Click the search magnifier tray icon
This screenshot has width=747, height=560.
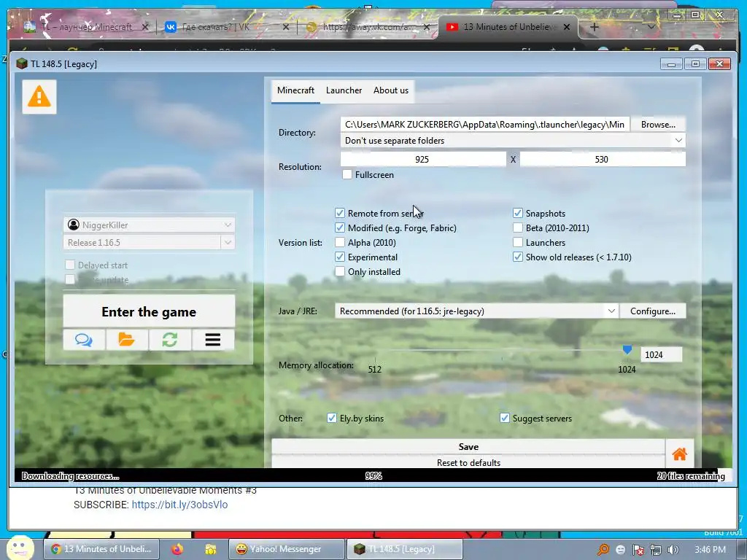click(603, 550)
